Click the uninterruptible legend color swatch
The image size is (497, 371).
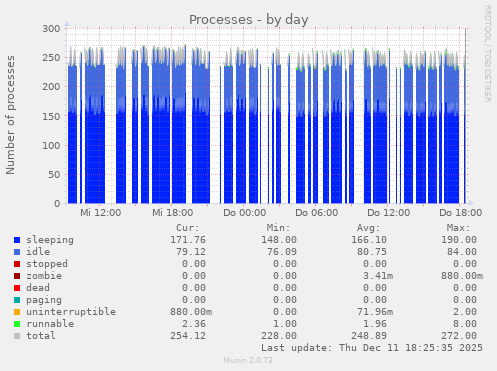click(17, 312)
